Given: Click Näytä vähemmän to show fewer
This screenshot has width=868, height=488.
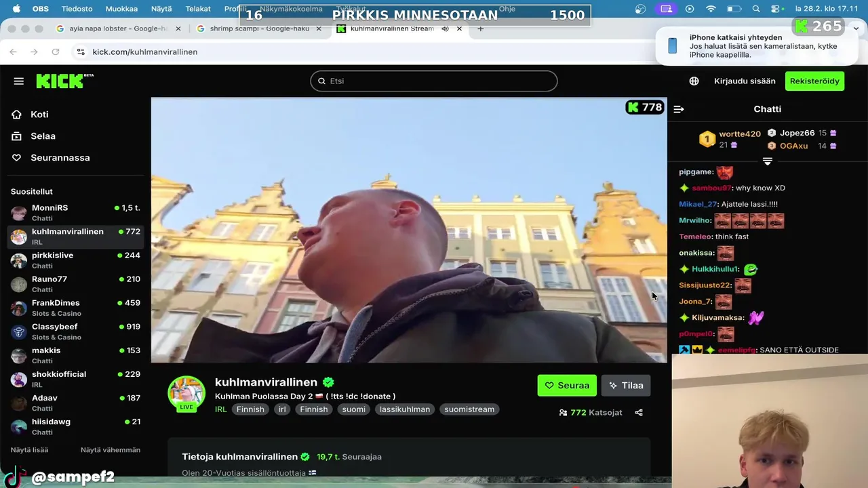Looking at the screenshot, I should [x=111, y=450].
